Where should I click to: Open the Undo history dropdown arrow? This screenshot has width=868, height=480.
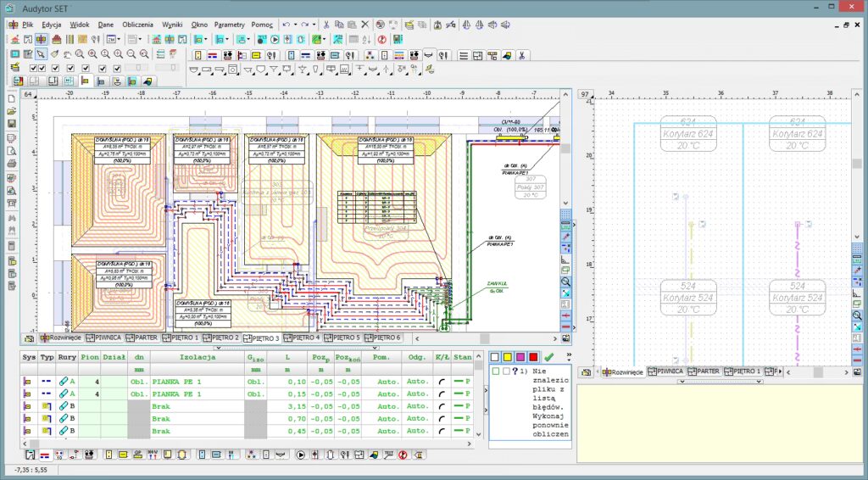295,25
